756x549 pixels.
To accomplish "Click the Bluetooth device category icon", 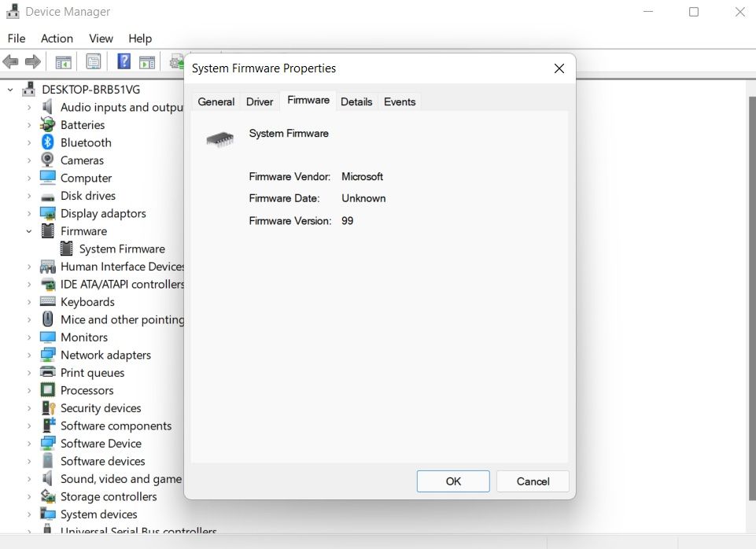I will 48,142.
